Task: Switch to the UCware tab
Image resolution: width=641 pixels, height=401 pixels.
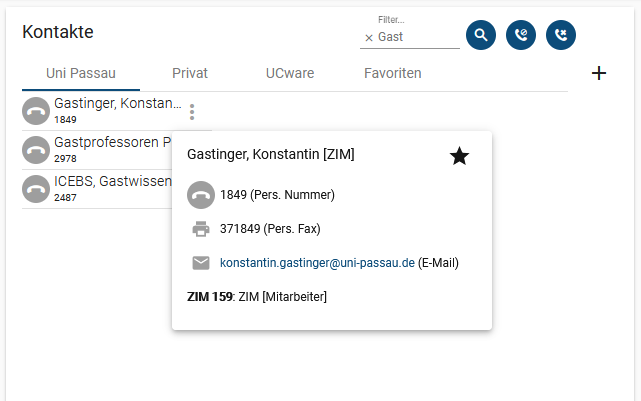Action: 290,73
